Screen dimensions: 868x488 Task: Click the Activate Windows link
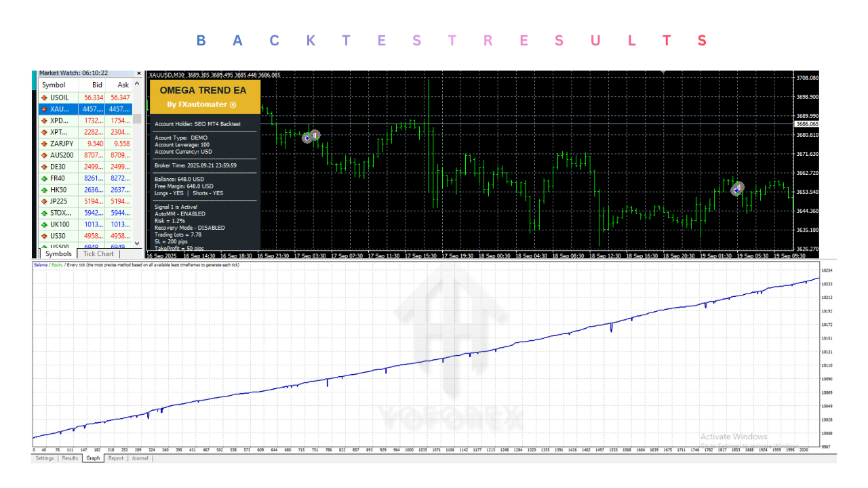tap(734, 436)
